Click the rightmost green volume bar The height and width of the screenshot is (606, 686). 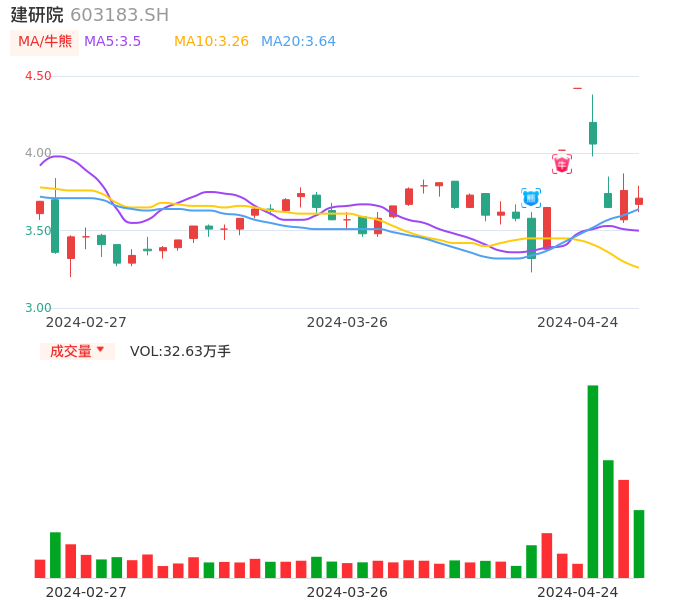(x=639, y=543)
